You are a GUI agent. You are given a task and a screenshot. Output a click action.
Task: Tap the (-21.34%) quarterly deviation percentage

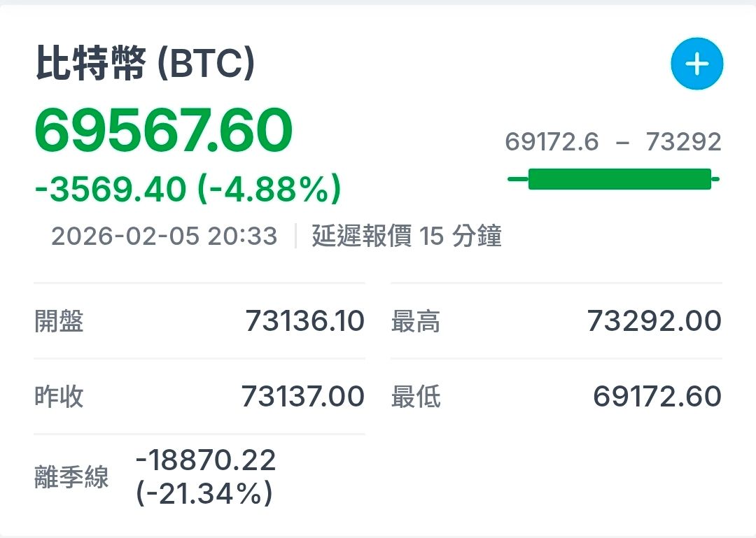click(204, 495)
